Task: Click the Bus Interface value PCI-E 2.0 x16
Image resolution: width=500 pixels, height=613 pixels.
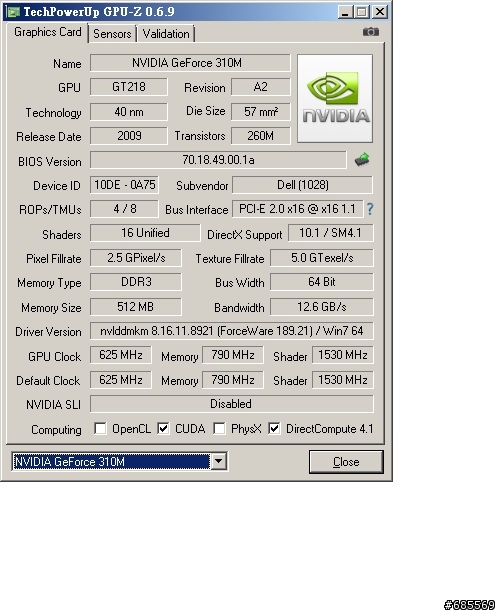Action: pos(298,209)
